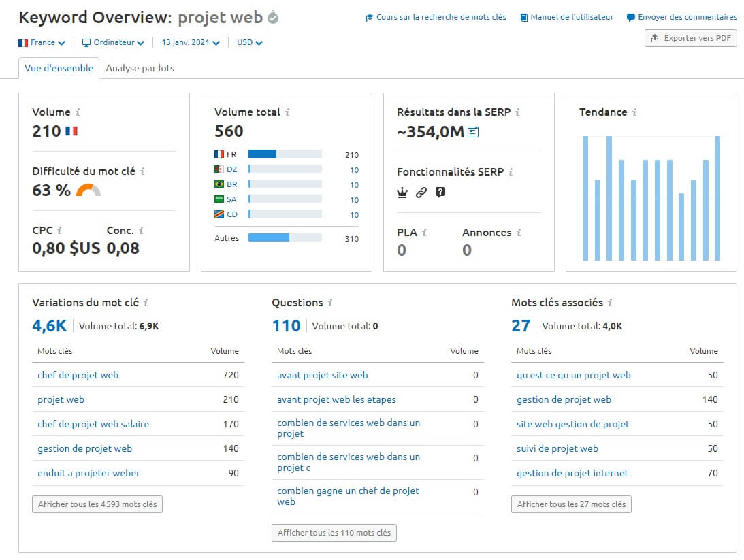Click info icon beside Volume total
The image size is (744, 560).
(x=287, y=112)
